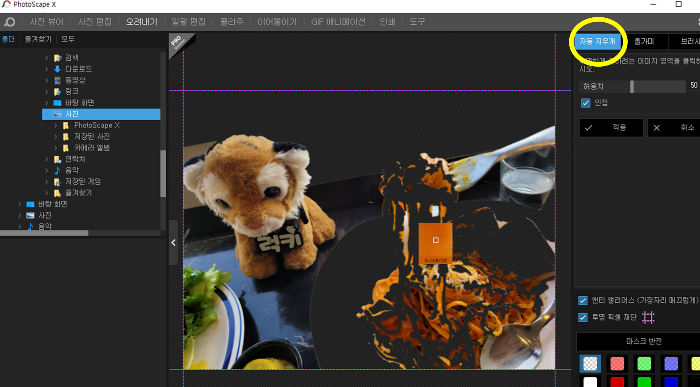Open the 일괄 편집 tab
Screen dimensions: 700x387
coord(188,22)
